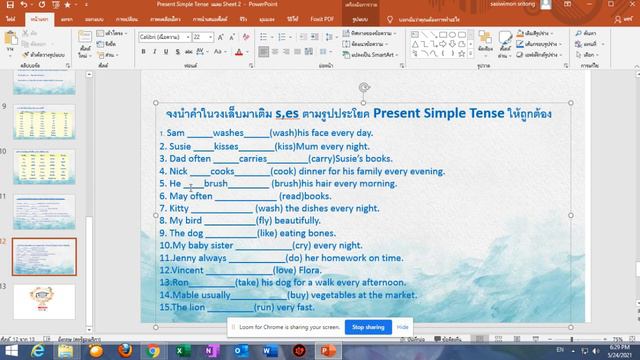Select the star shape in the shapes gallery
The image size is (640, 360).
click(462, 54)
